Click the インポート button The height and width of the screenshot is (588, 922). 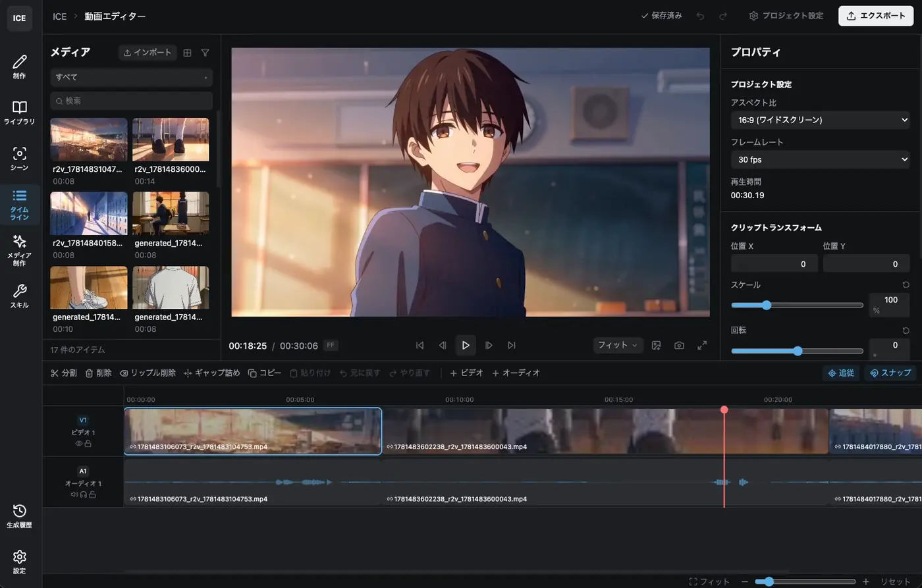(148, 53)
